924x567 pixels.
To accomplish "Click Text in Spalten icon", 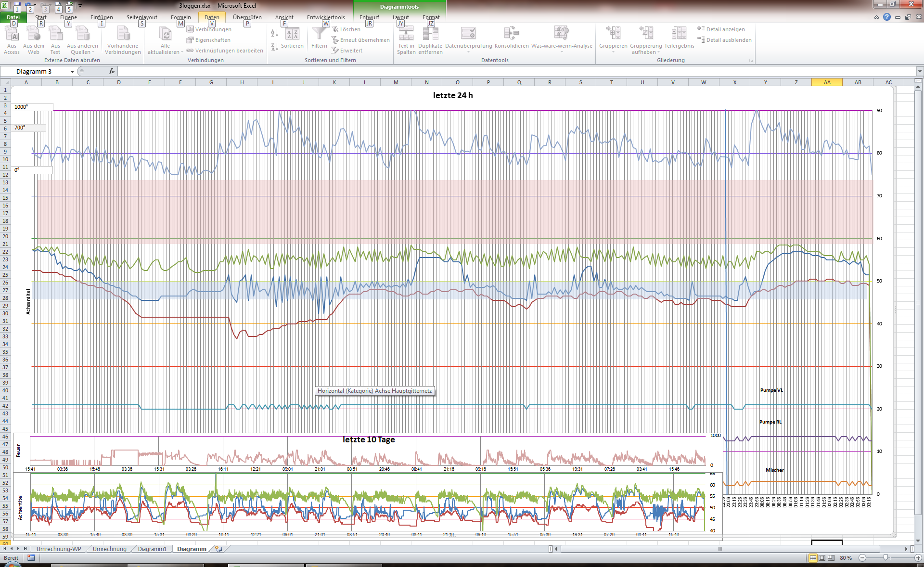I will (406, 34).
